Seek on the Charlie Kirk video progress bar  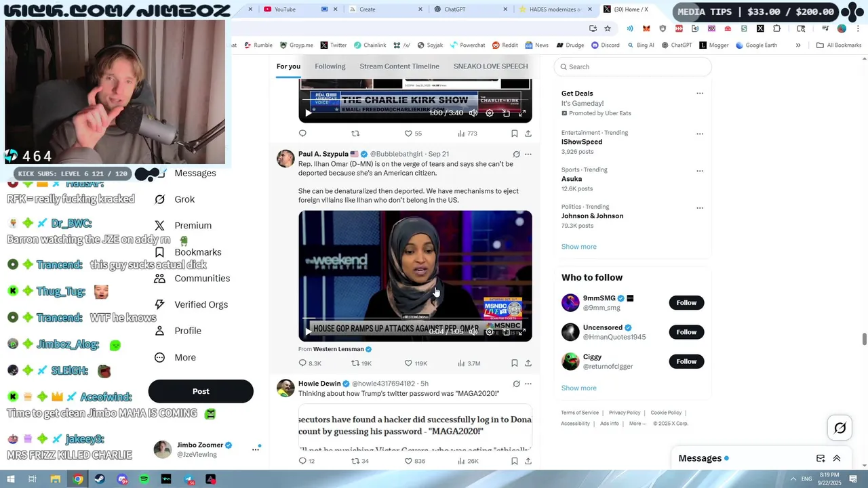pyautogui.click(x=415, y=99)
